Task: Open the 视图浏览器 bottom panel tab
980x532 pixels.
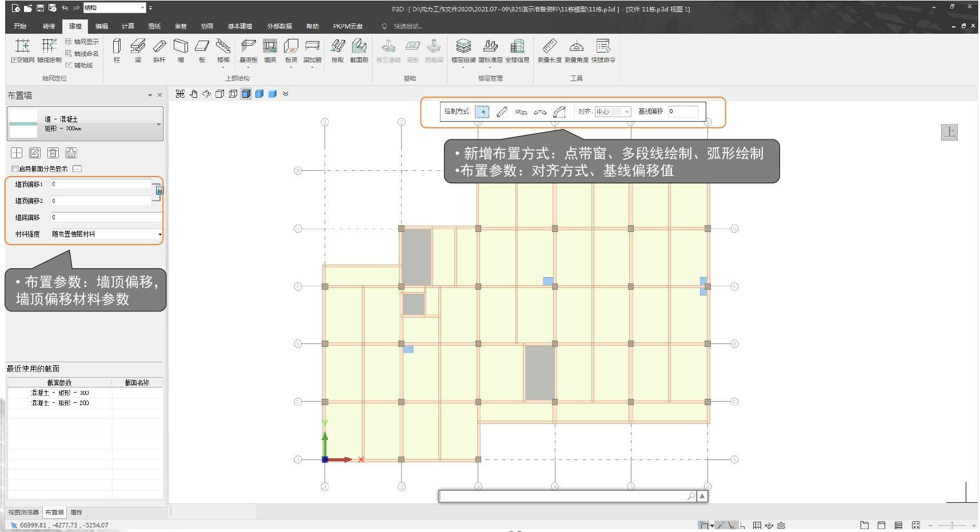Action: pos(23,513)
